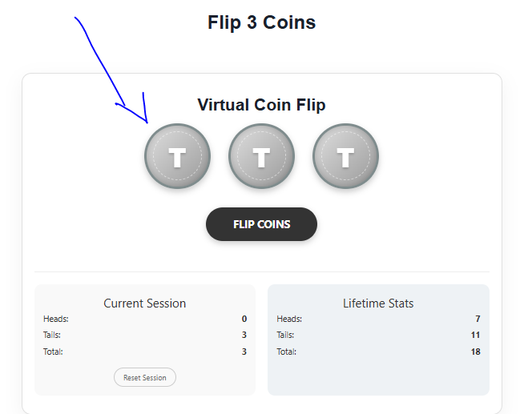Click the Lifetime Stats total value 18
The height and width of the screenshot is (414, 532).
[476, 352]
